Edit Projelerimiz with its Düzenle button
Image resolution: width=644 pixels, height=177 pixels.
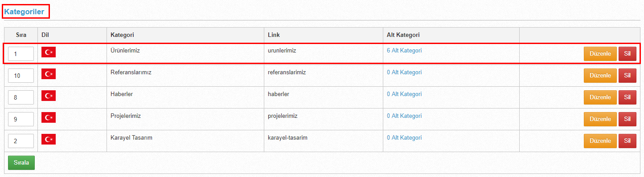(x=600, y=119)
